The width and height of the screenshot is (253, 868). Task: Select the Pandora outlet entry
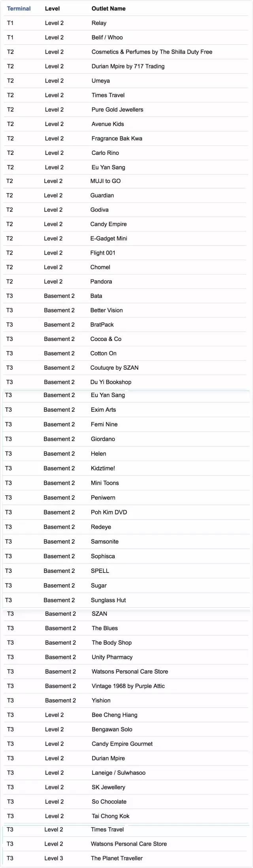click(101, 281)
